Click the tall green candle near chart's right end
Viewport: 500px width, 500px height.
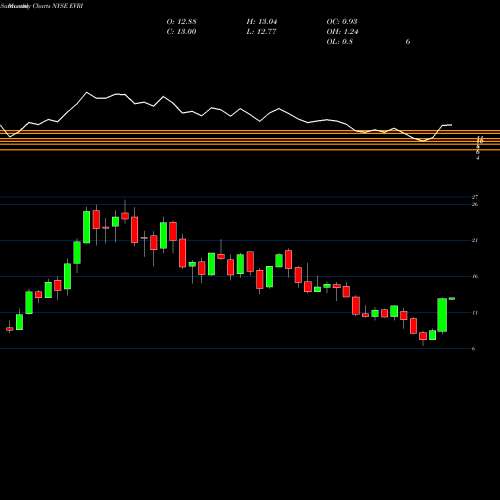(x=442, y=315)
